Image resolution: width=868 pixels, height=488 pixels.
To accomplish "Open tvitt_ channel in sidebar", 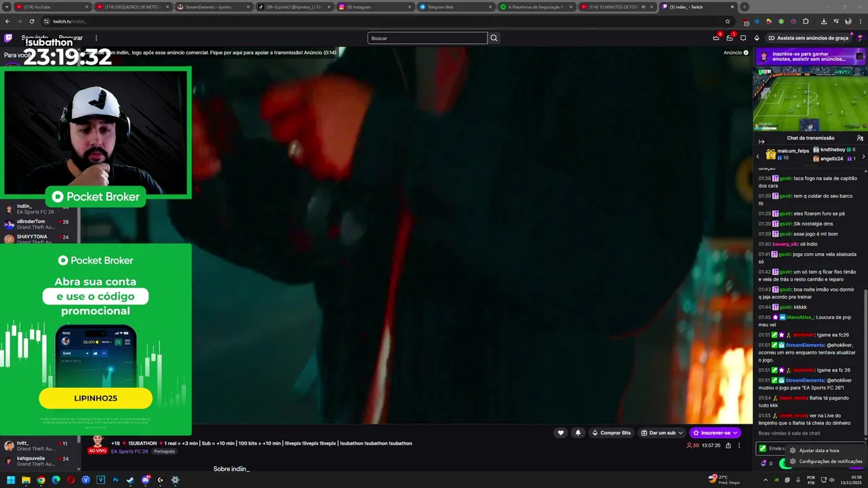I will click(x=39, y=446).
